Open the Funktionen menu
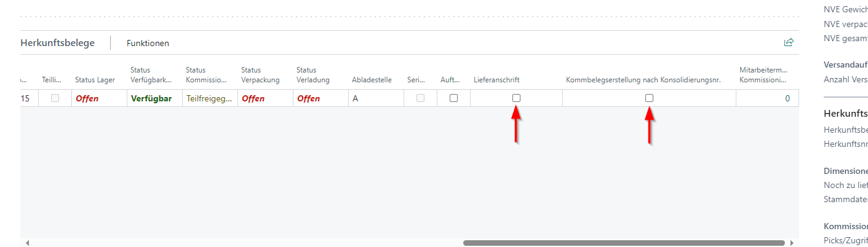The width and height of the screenshot is (868, 247). click(148, 43)
